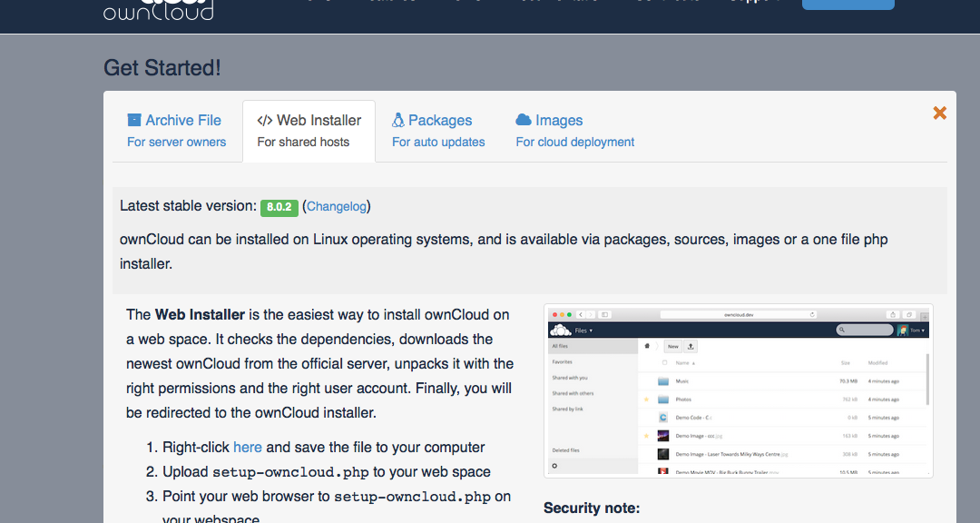Open the Changelog link

point(337,206)
